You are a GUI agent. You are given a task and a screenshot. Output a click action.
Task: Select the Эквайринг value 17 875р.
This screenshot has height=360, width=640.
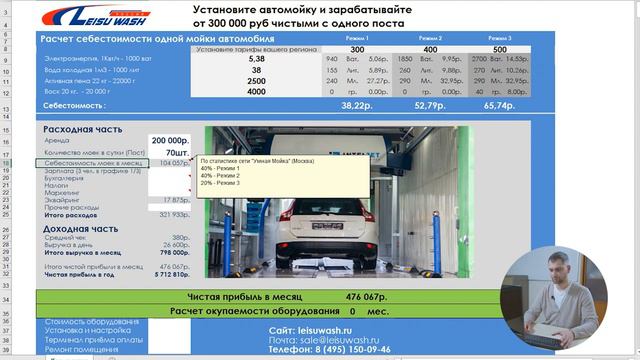(x=169, y=200)
